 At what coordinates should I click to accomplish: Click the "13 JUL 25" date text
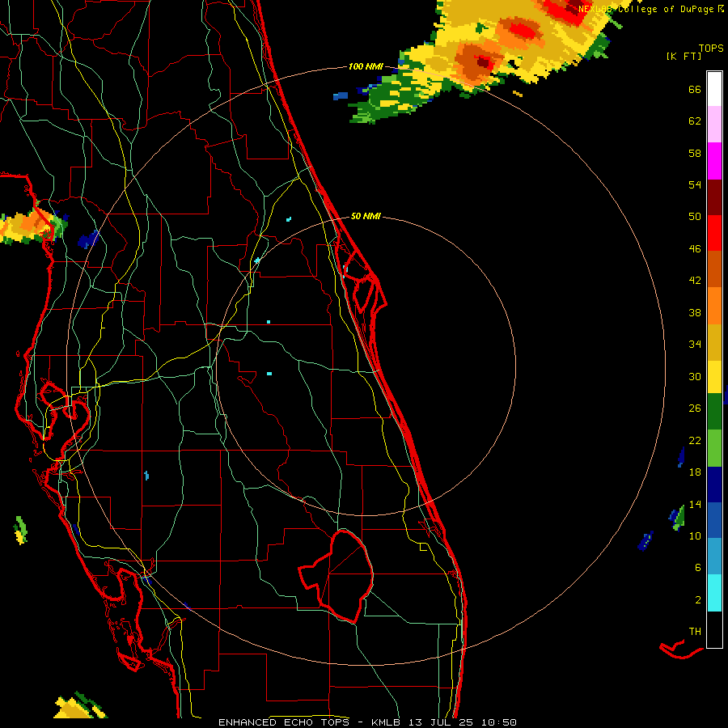click(441, 722)
